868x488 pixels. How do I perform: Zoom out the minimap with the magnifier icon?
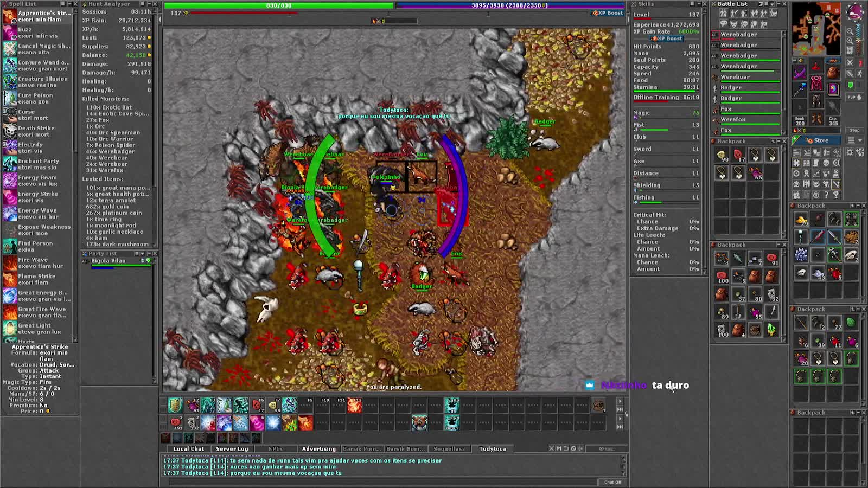(x=850, y=31)
